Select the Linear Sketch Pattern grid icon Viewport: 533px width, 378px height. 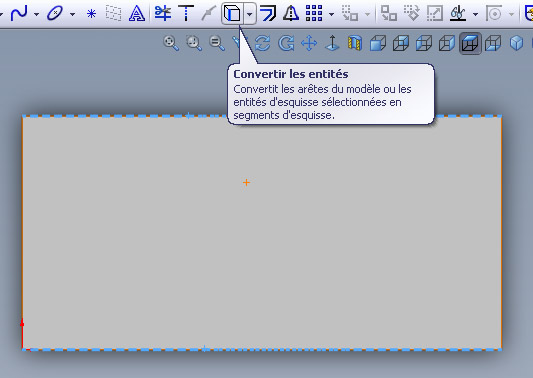pyautogui.click(x=314, y=14)
